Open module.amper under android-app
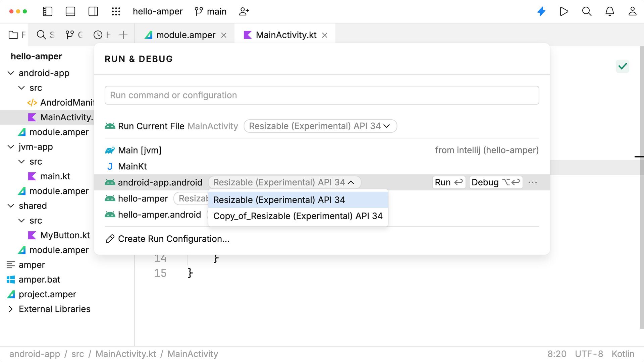Image resolution: width=644 pixels, height=362 pixels. tap(53, 132)
